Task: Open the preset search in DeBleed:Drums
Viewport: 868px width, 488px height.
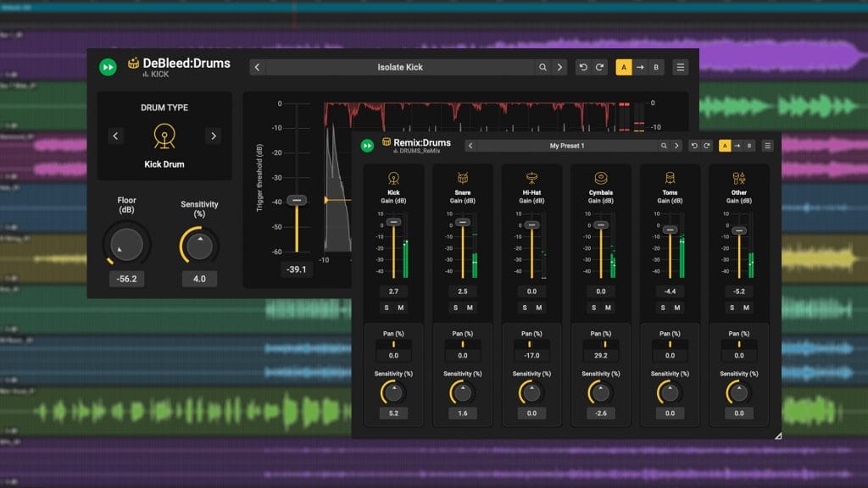Action: pos(543,67)
